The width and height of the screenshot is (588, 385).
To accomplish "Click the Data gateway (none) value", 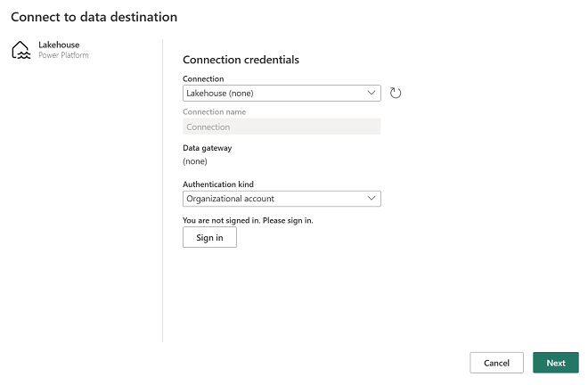I will point(195,161).
